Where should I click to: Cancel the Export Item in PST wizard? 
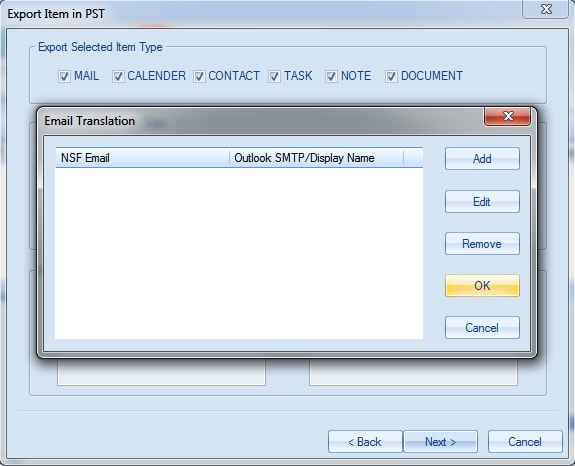(525, 442)
